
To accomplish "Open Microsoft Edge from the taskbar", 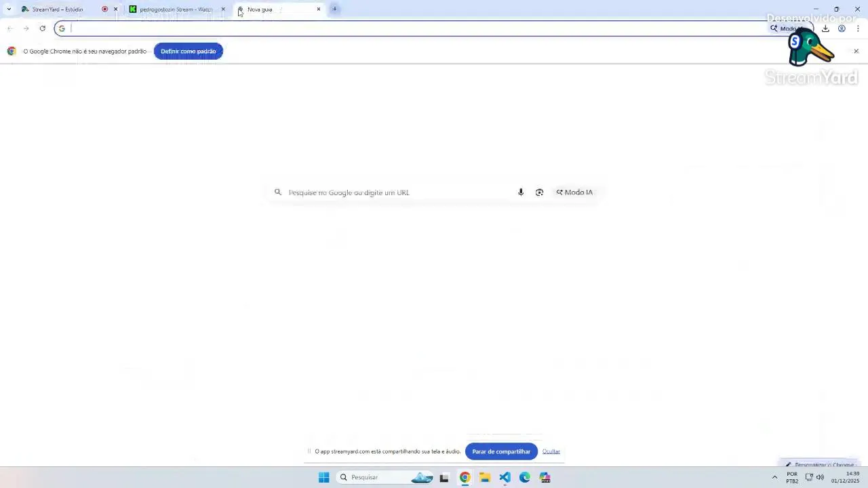I will (x=525, y=477).
